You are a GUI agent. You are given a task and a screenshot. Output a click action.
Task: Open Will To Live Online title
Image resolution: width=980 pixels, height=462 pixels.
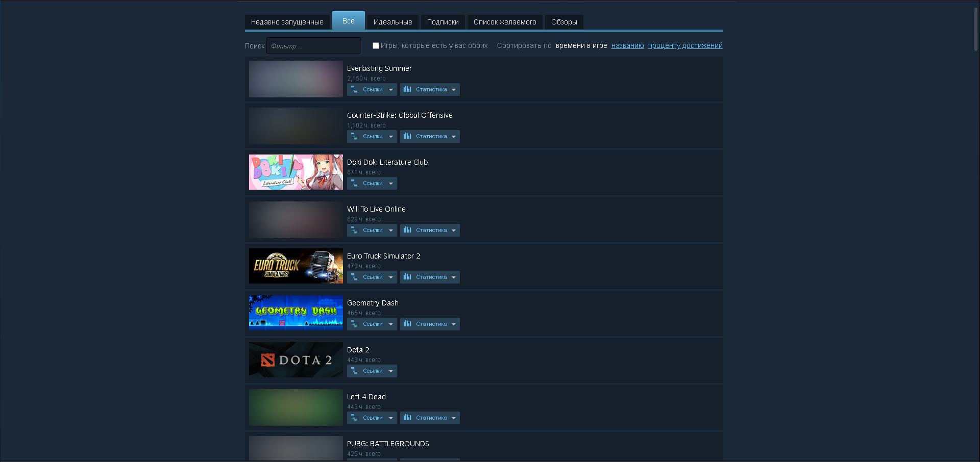[376, 209]
